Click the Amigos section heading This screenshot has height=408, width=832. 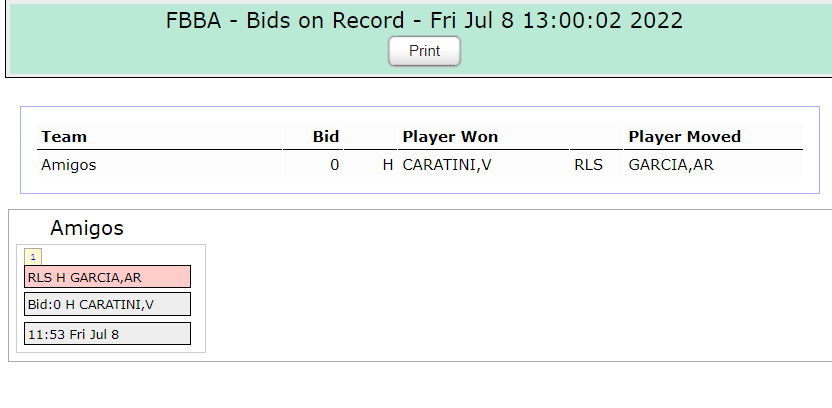click(86, 228)
